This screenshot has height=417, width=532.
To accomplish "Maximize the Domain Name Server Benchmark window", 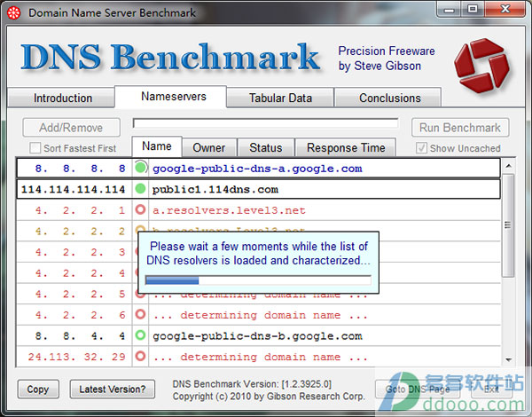I will [x=473, y=9].
